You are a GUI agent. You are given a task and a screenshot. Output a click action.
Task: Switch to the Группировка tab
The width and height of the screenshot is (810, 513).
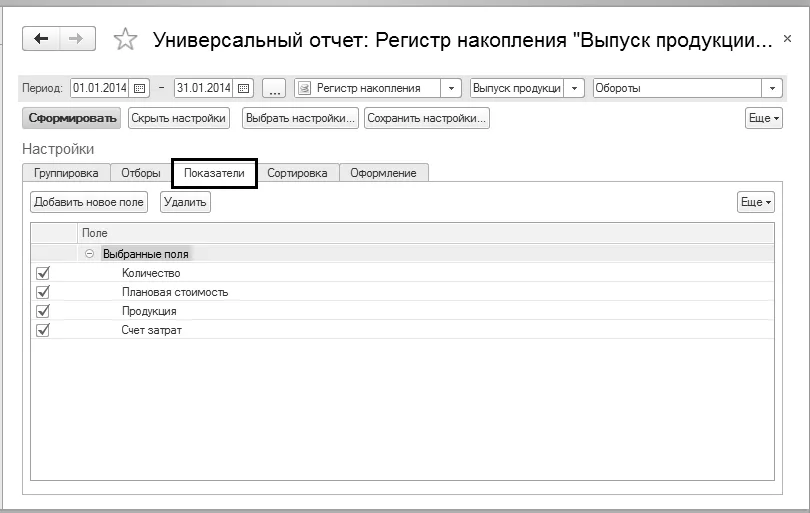66,173
